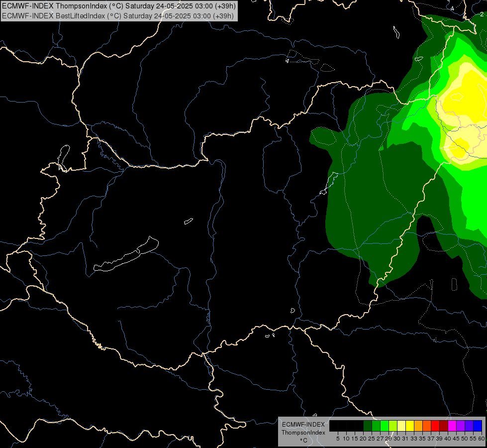Select the yellow 31–33 legend swatch
Screen dimensions: 487x448
pyautogui.click(x=410, y=426)
